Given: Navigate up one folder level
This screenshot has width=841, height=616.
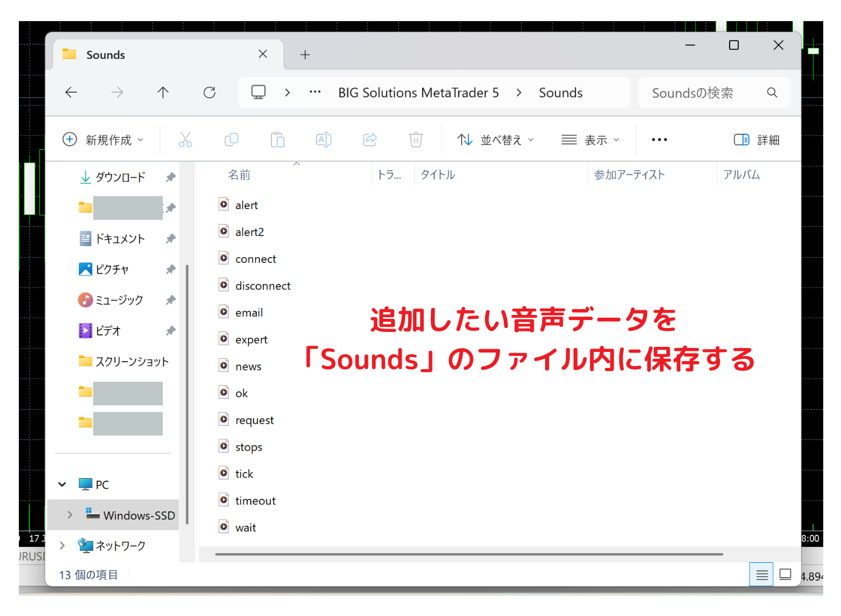Looking at the screenshot, I should coord(163,92).
